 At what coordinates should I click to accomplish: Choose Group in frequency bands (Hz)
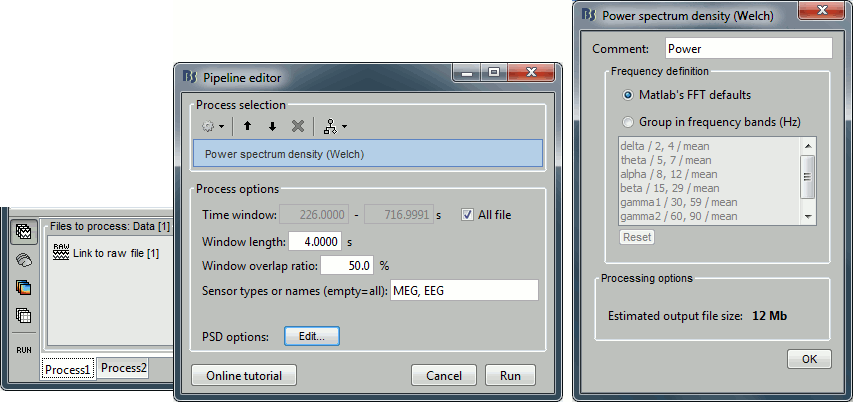tap(628, 122)
